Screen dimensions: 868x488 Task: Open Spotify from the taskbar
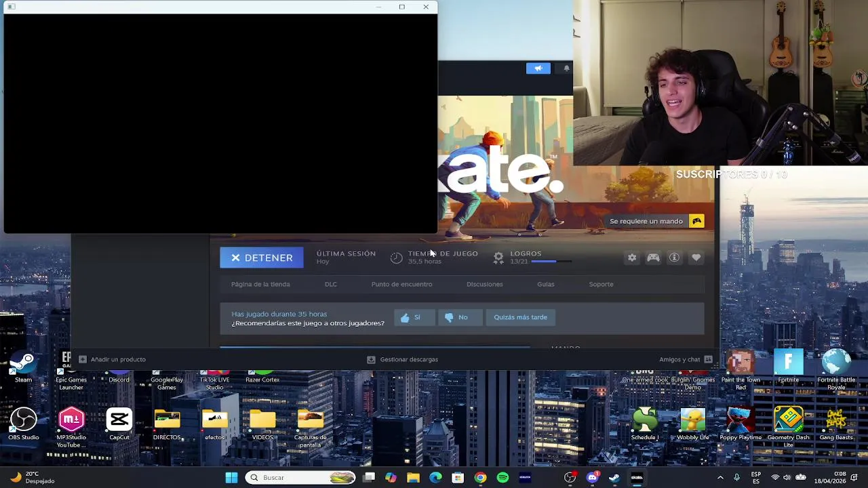pos(502,478)
